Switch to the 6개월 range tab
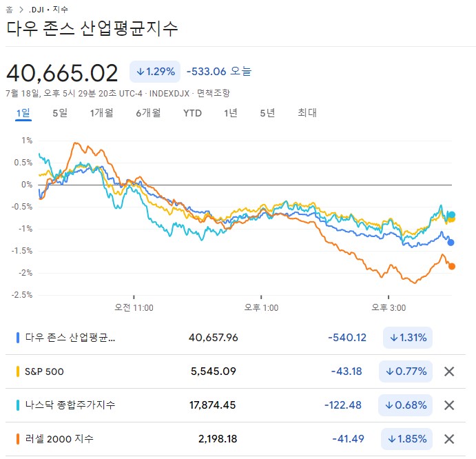This screenshot has height=459, width=476. point(148,113)
